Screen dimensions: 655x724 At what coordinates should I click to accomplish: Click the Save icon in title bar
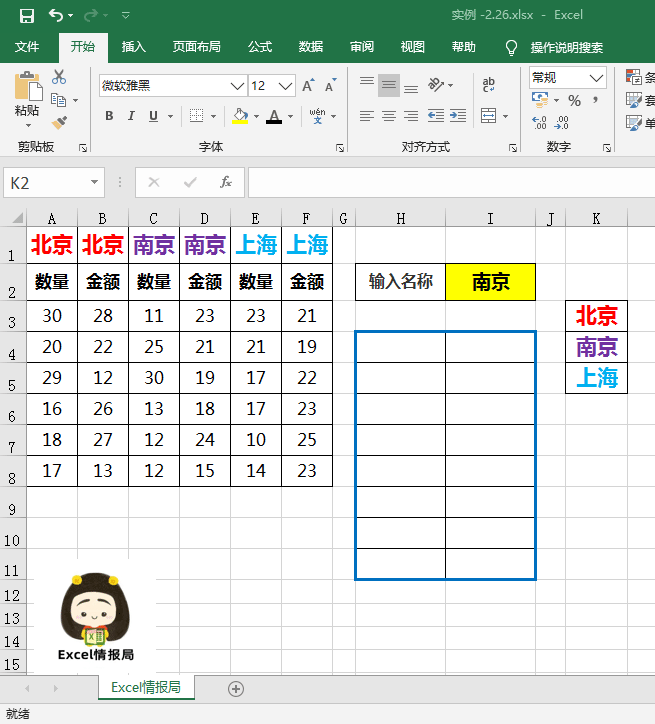(x=27, y=15)
